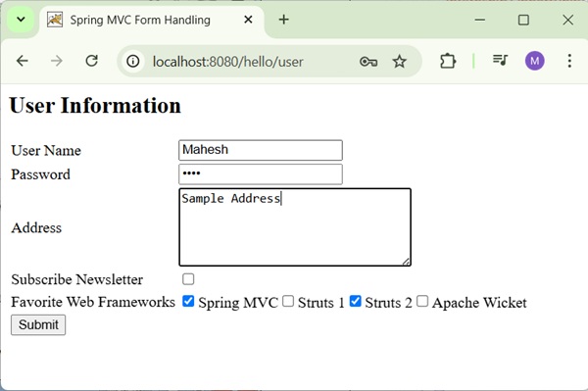The image size is (588, 391).
Task: Close the Spring MVC Form Handling tab
Action: click(x=248, y=20)
